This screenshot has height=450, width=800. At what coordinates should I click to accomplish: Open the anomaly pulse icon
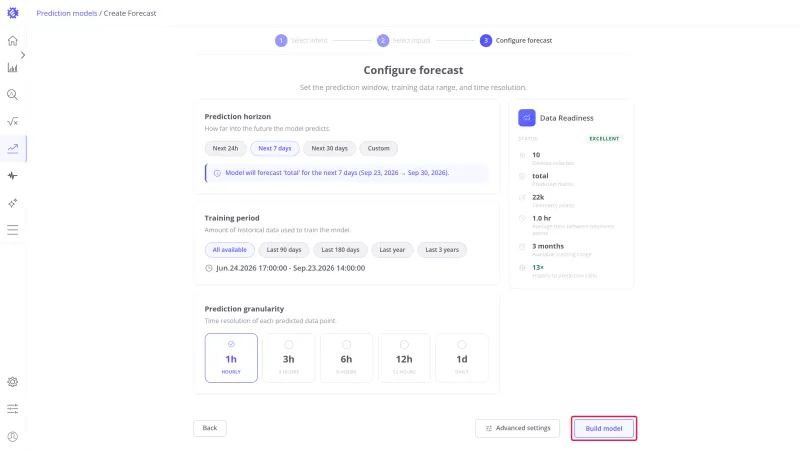(x=13, y=176)
